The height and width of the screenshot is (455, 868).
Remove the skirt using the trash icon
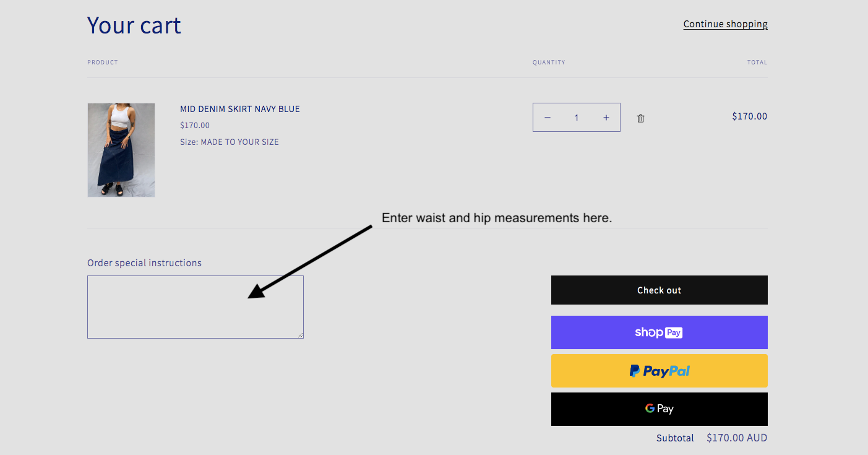click(x=640, y=118)
